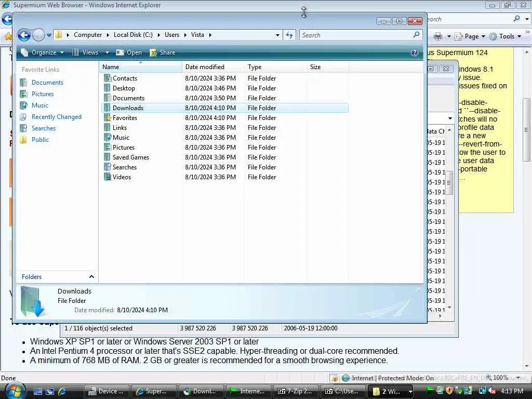
Task: Expand the arrow after Vista in breadcrumb
Action: coord(210,35)
